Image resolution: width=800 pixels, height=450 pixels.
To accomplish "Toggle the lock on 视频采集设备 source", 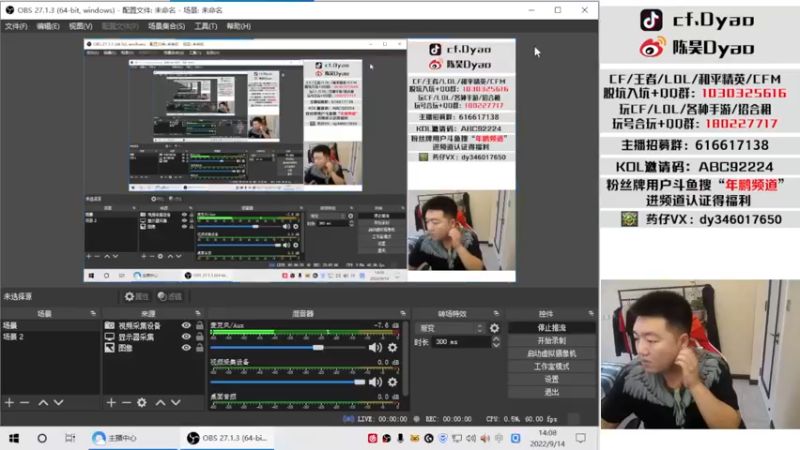I will click(199, 326).
